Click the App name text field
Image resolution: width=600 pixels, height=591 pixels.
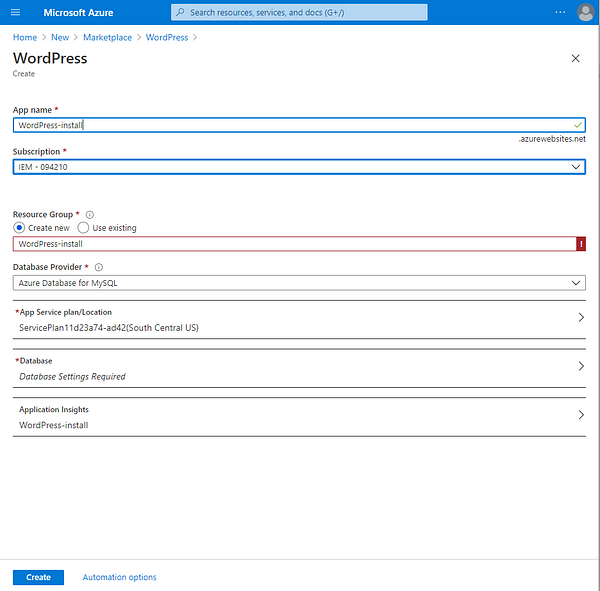(x=299, y=125)
